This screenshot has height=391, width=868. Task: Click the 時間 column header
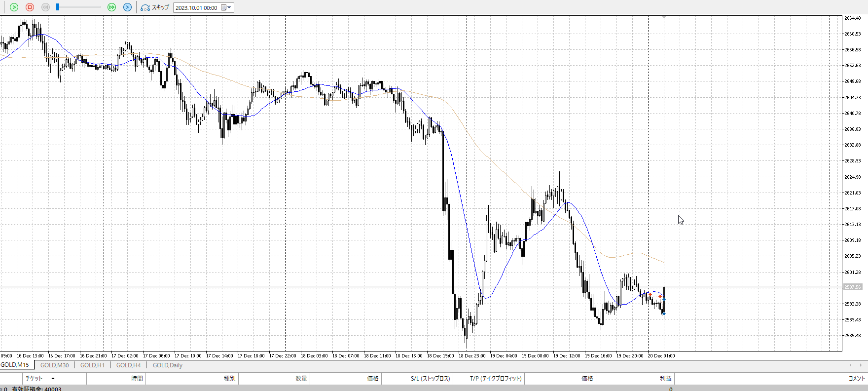[x=137, y=379]
